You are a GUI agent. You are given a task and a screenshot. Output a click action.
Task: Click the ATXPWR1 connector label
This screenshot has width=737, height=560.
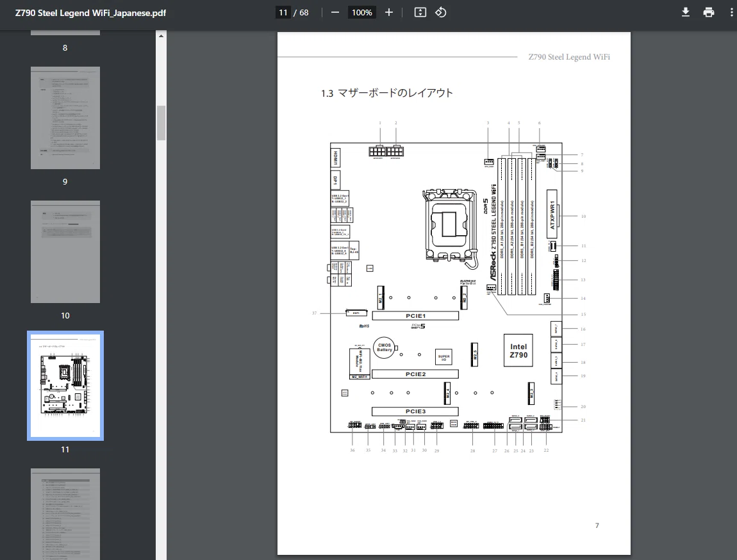click(552, 215)
